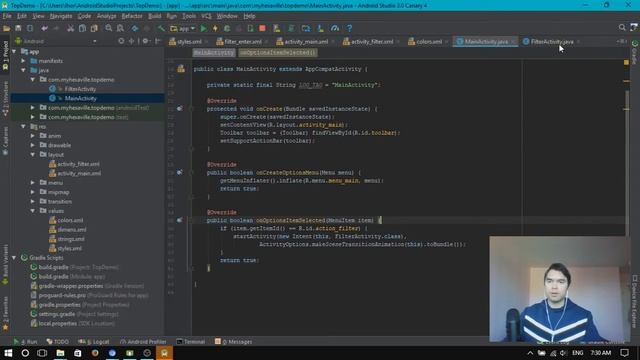This screenshot has width=640, height=360.
Task: Click the Search Everywhere magnifier at top right
Action: 622,27
